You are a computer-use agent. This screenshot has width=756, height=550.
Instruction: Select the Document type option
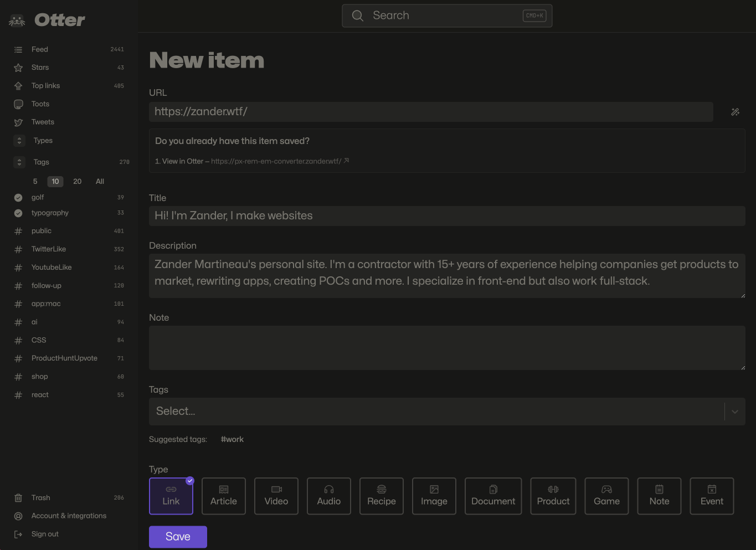(493, 496)
